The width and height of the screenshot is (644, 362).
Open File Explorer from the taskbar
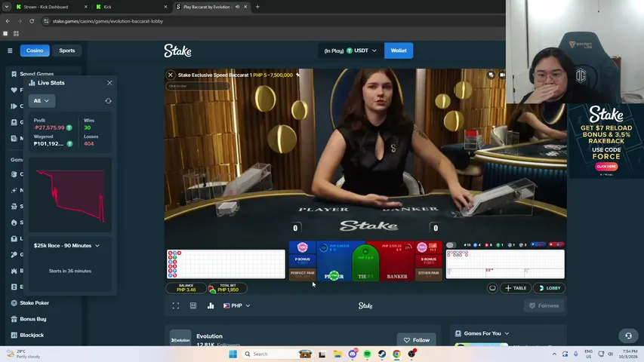(337, 354)
